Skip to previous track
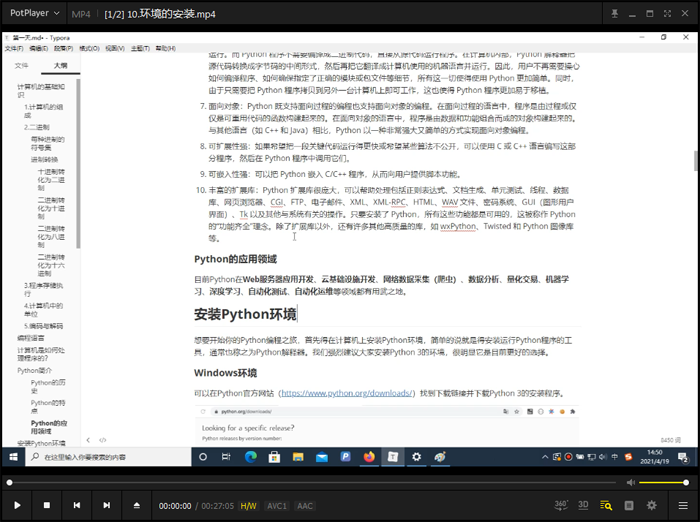Screen dimensions: 700x522 click(77, 506)
